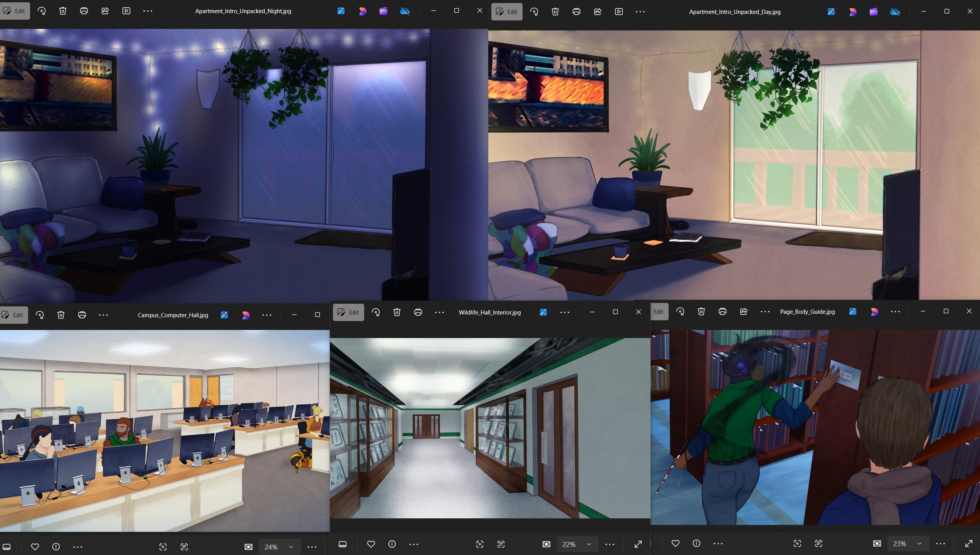Image resolution: width=980 pixels, height=555 pixels.
Task: Open Designer icon in Campus_Computer_Hall window
Action: pyautogui.click(x=245, y=315)
